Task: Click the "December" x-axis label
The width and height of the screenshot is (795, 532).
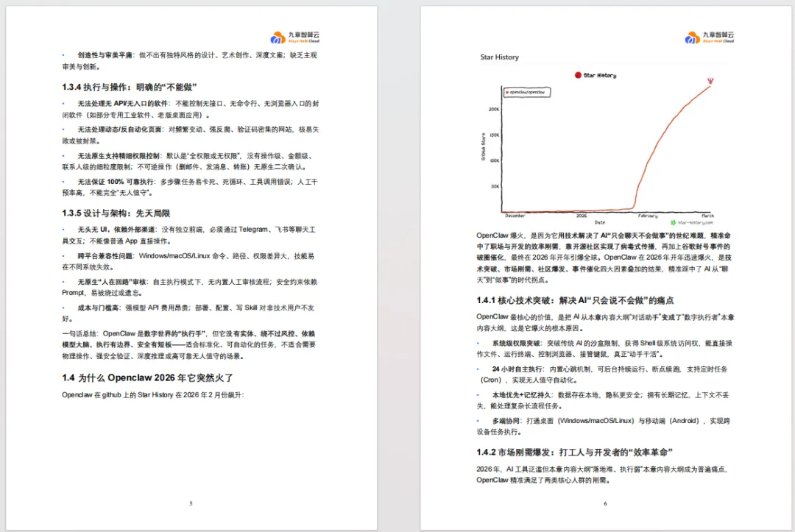Action: (x=515, y=216)
